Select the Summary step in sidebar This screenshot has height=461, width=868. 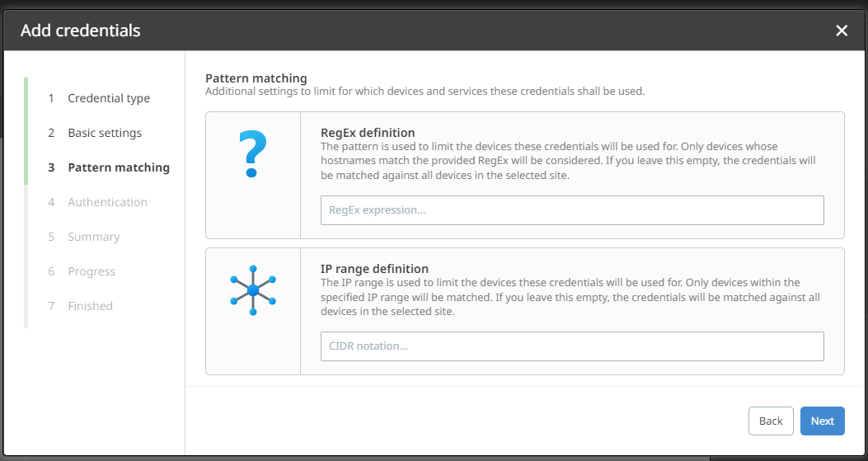pos(93,237)
